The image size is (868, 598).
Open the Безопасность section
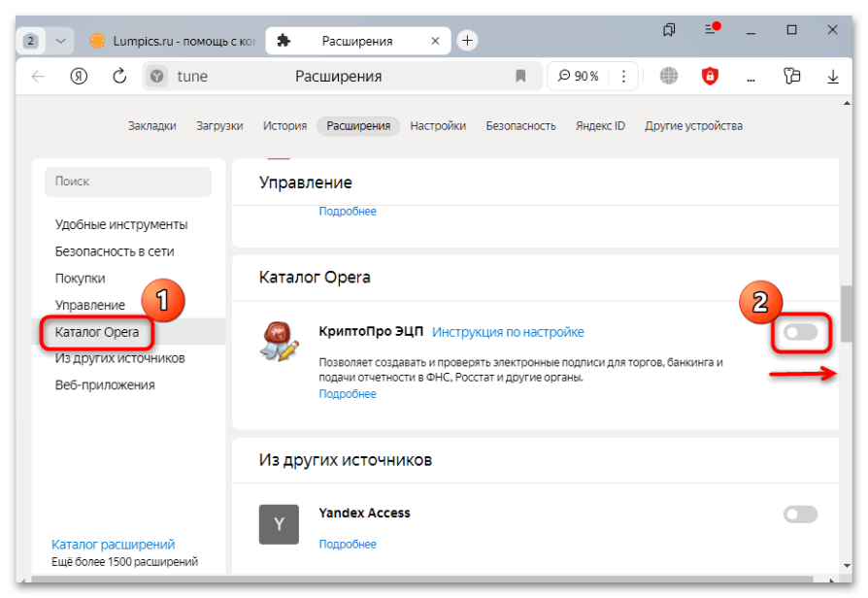click(x=521, y=125)
